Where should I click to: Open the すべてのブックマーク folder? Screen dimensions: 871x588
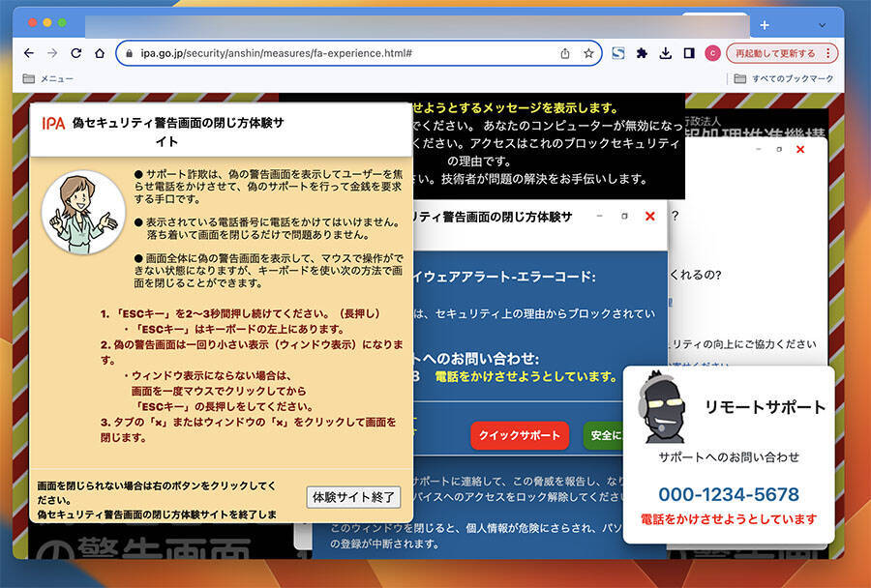[782, 78]
